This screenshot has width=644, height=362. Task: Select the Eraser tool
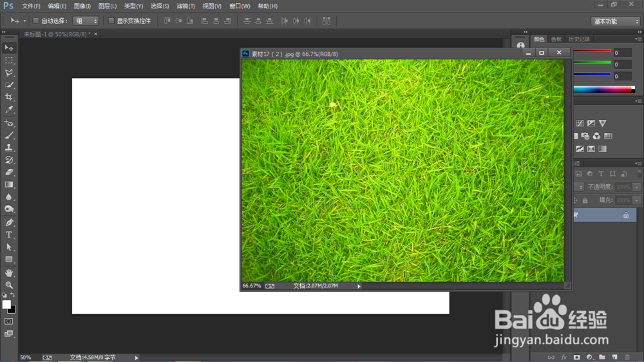click(x=8, y=172)
